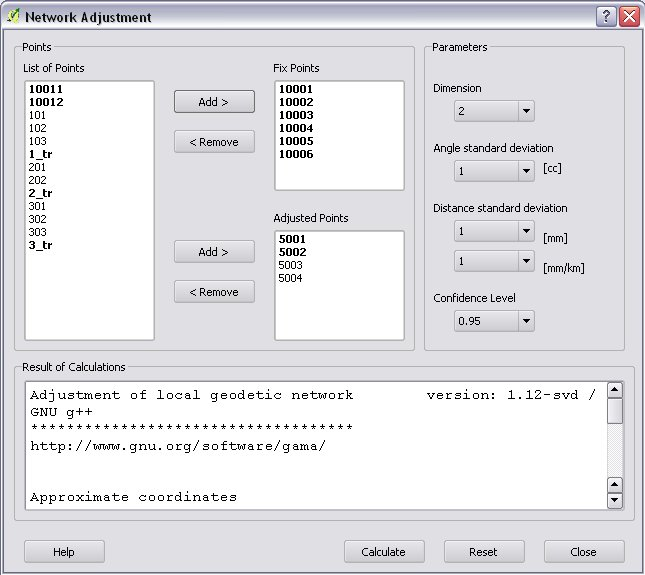Click the question mark help icon in title bar
Image resolution: width=645 pixels, height=575 pixels.
pos(606,17)
